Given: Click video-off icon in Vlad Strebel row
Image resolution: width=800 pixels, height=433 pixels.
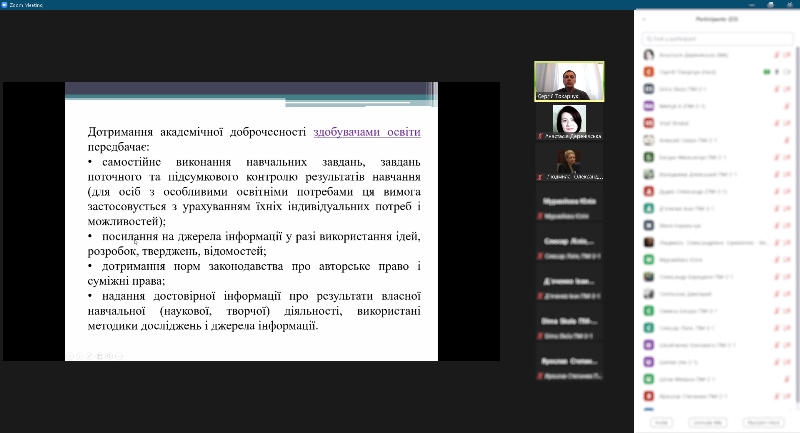Looking at the screenshot, I should [x=787, y=123].
